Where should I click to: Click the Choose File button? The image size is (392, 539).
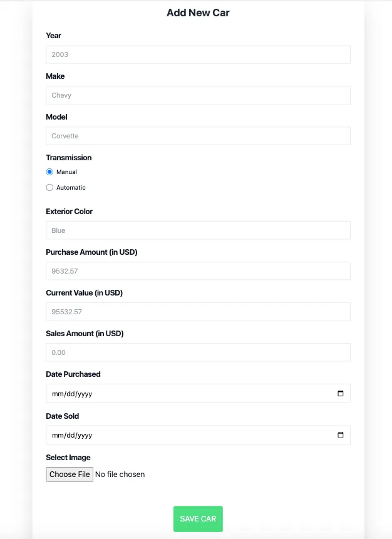[70, 475]
